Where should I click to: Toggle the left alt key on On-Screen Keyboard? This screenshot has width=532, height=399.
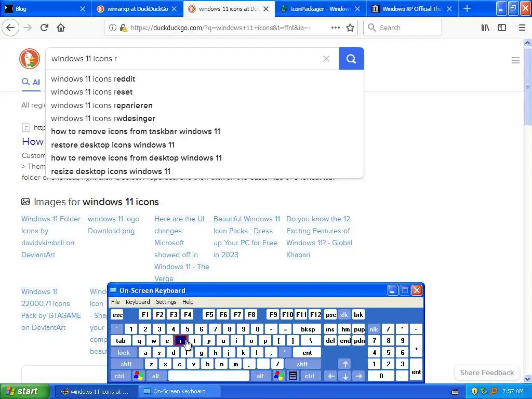[x=156, y=376]
